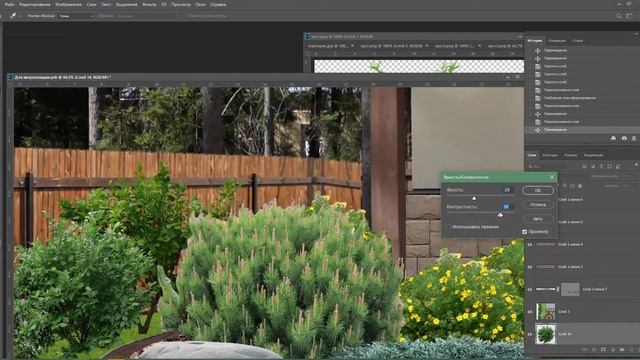This screenshot has width=640, height=360.
Task: Switch to the История panel tab
Action: (x=534, y=40)
